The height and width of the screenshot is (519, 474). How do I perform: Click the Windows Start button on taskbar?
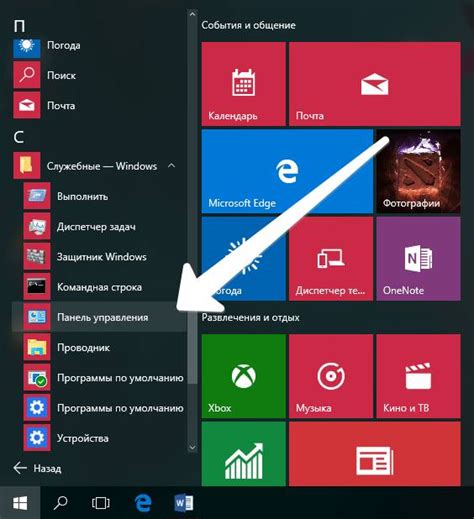point(20,503)
